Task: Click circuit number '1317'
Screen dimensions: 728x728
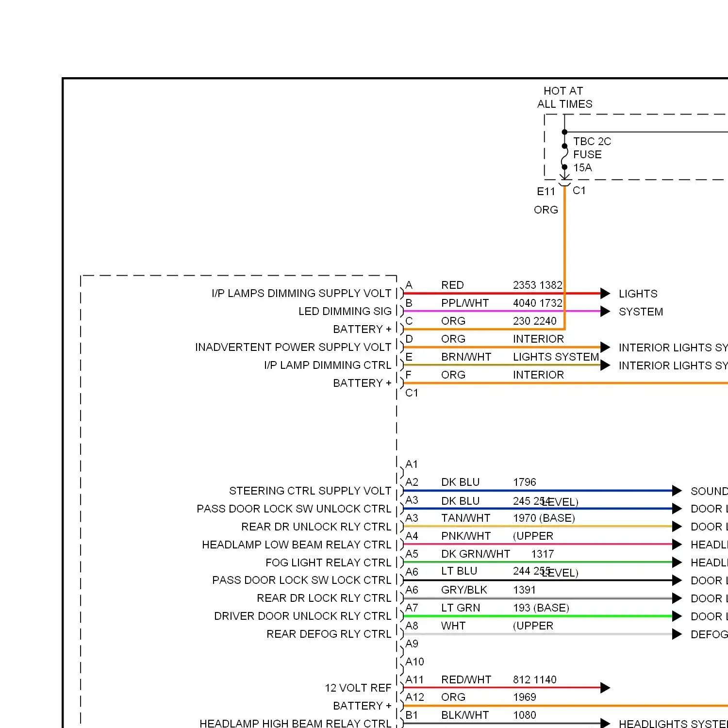Action: 543,554
